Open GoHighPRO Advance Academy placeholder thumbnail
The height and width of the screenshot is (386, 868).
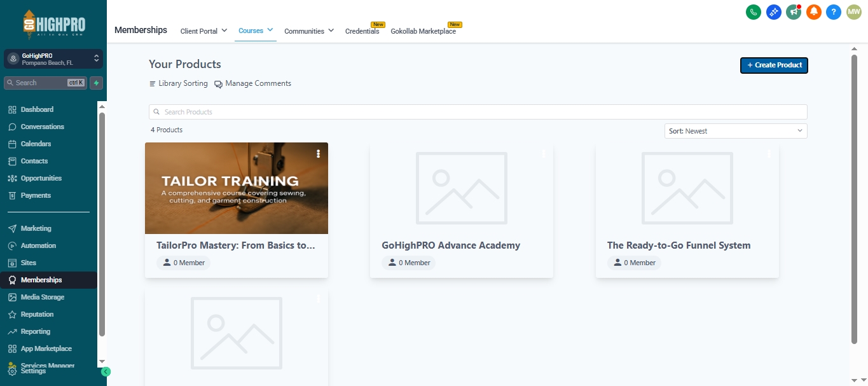[x=462, y=188]
